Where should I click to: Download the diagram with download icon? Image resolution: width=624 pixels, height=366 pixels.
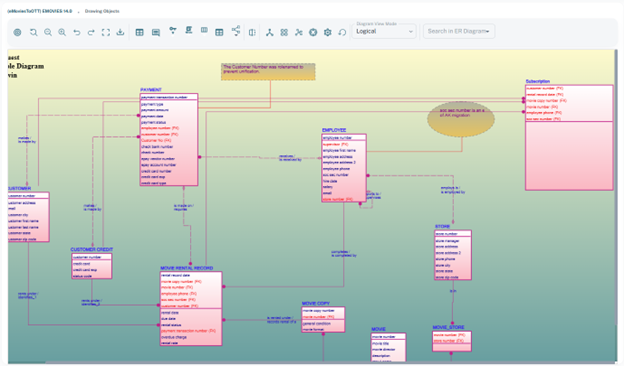(x=120, y=32)
